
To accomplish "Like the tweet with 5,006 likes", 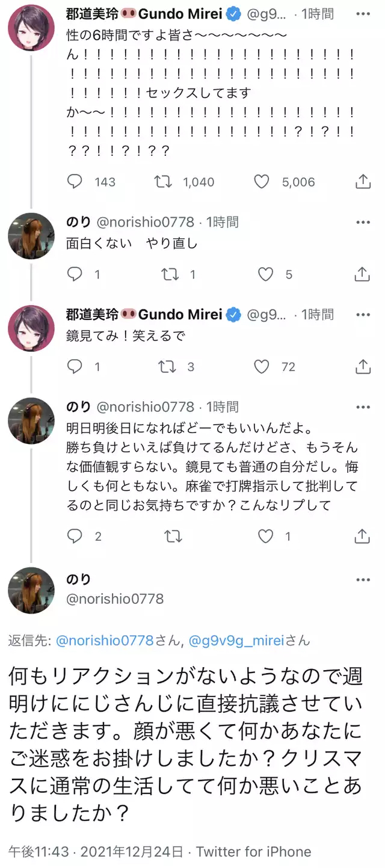I will [261, 182].
